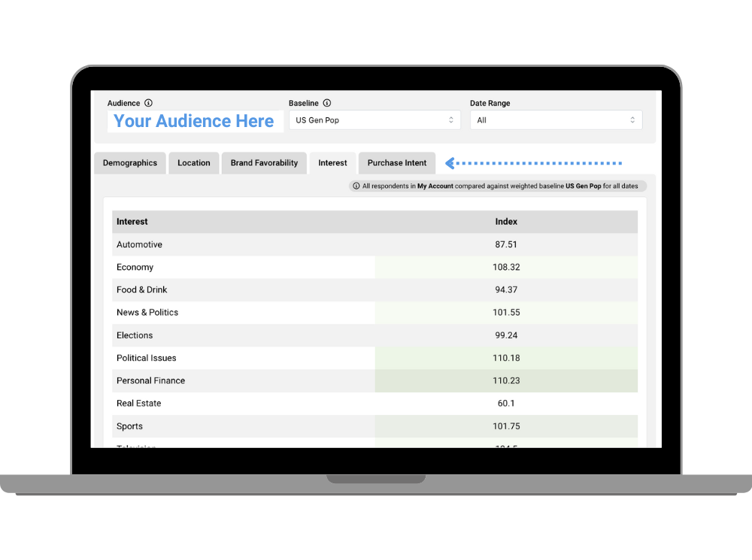Select the Brand Favorability tab
The height and width of the screenshot is (560, 752).
pyautogui.click(x=263, y=162)
